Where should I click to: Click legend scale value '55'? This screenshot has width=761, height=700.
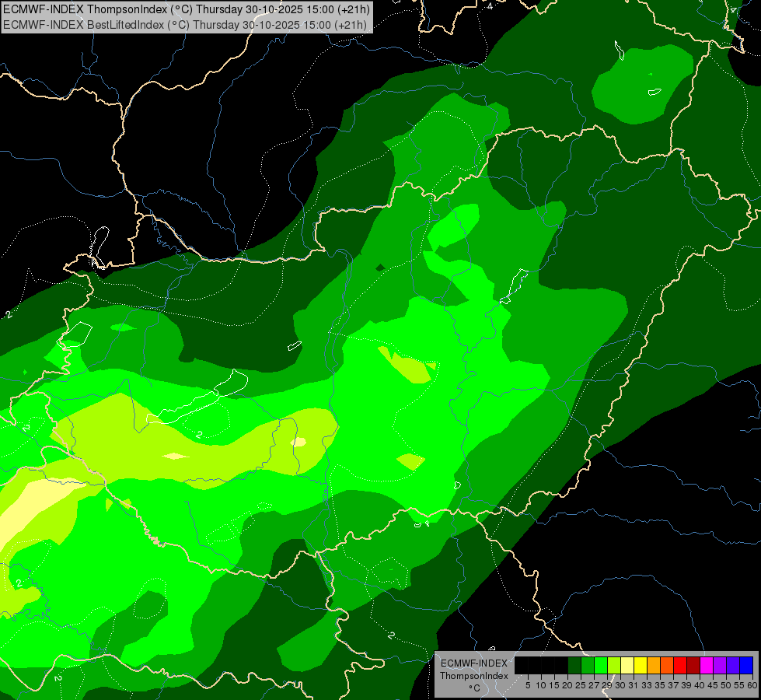point(739,685)
